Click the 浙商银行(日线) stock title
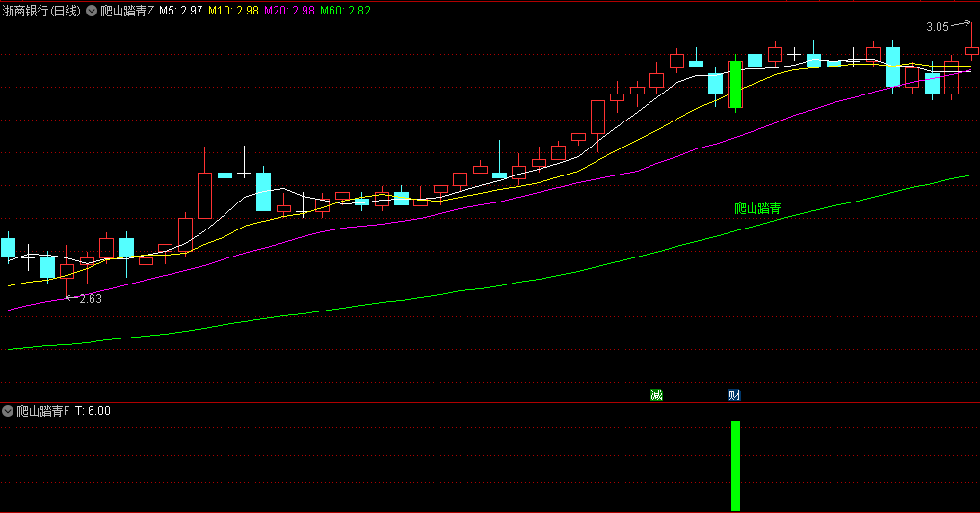This screenshot has width=980, height=513. tap(41, 11)
